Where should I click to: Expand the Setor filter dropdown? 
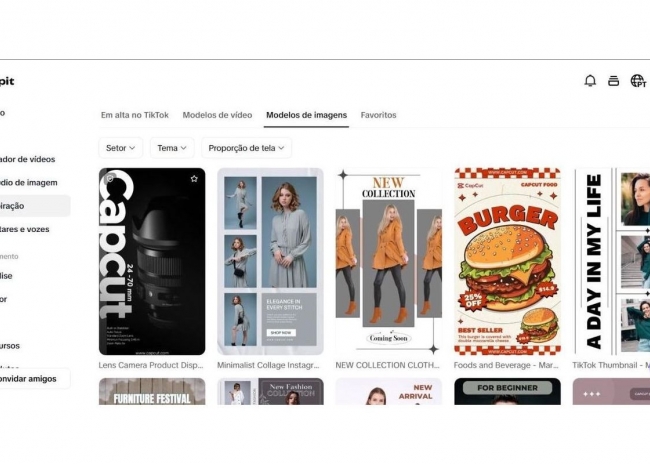[x=121, y=148]
